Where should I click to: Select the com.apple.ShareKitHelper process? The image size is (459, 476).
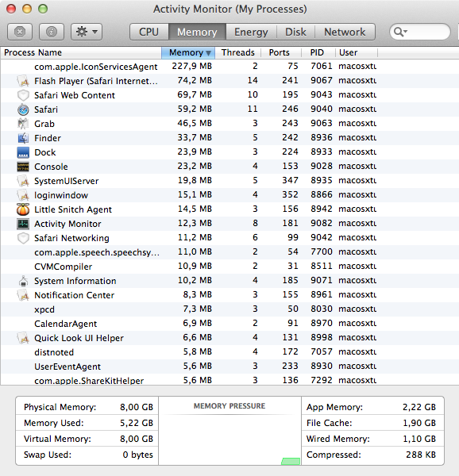click(x=89, y=381)
